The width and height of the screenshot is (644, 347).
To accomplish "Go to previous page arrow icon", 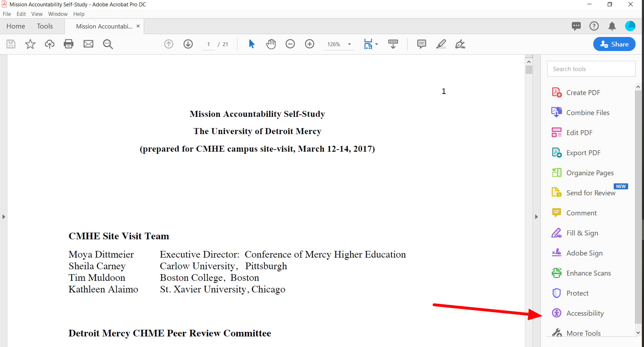I will pos(169,44).
